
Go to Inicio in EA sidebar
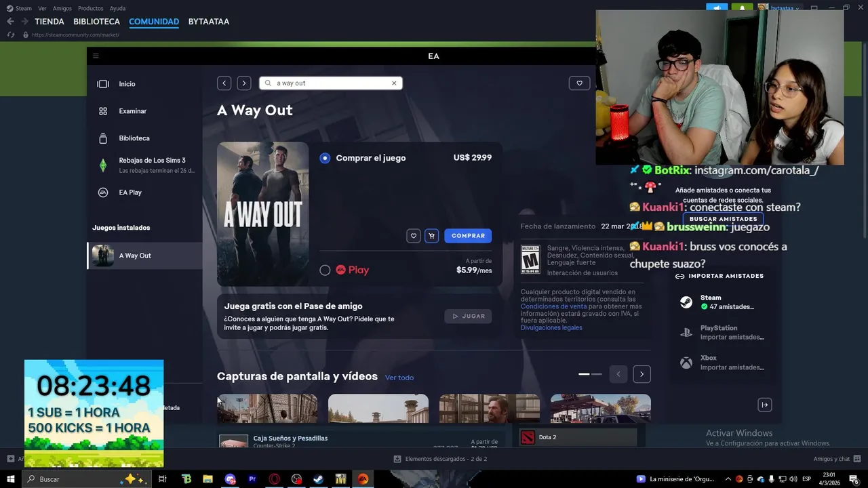coord(145,84)
